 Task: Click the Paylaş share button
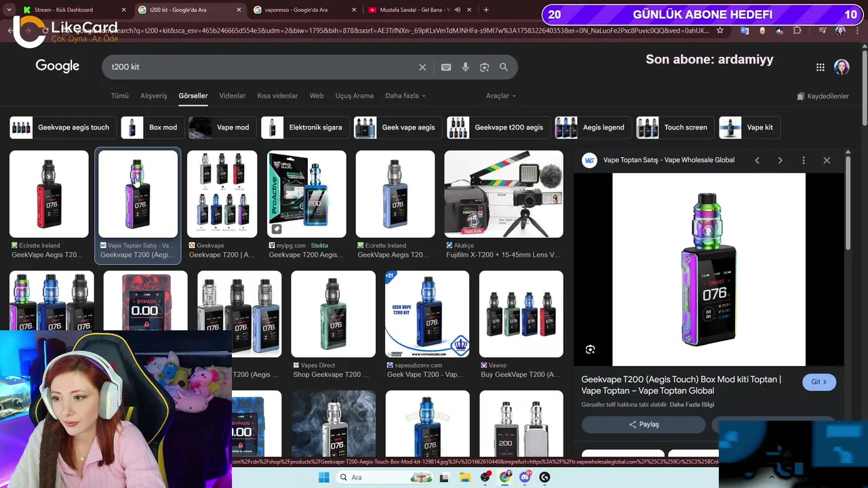(644, 424)
